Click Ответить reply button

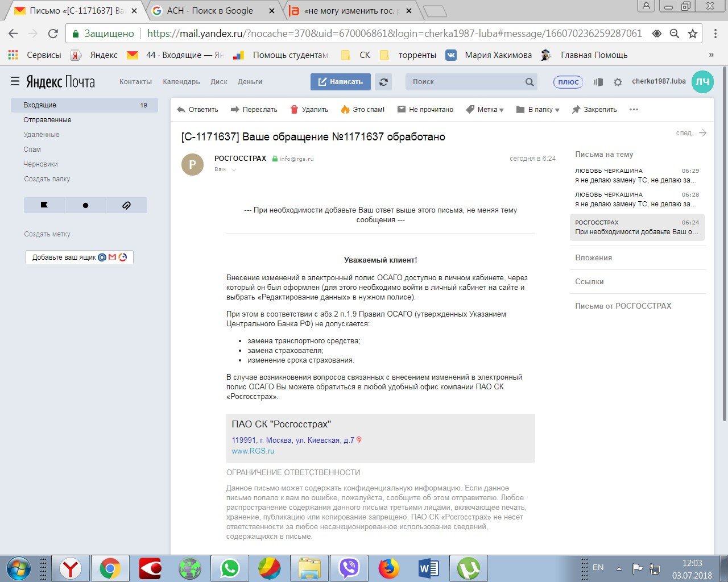[197, 110]
